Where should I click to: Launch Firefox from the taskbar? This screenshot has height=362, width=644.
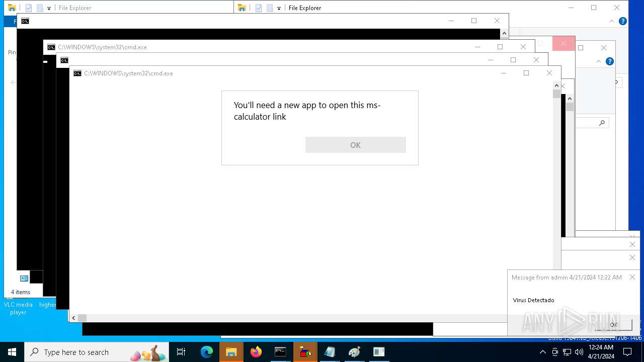[x=256, y=352]
